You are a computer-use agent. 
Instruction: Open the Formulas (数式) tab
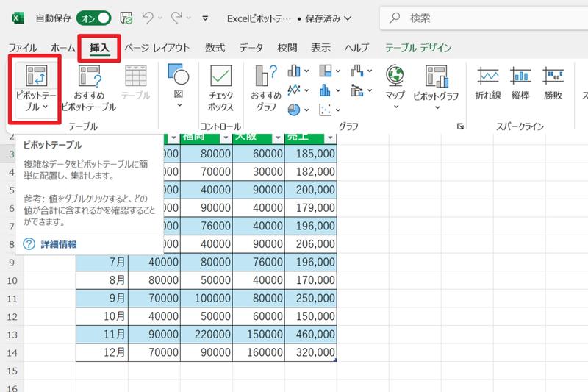(x=215, y=48)
